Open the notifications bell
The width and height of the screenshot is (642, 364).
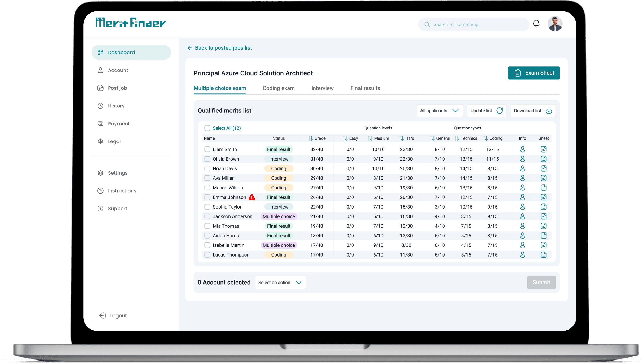click(x=536, y=24)
